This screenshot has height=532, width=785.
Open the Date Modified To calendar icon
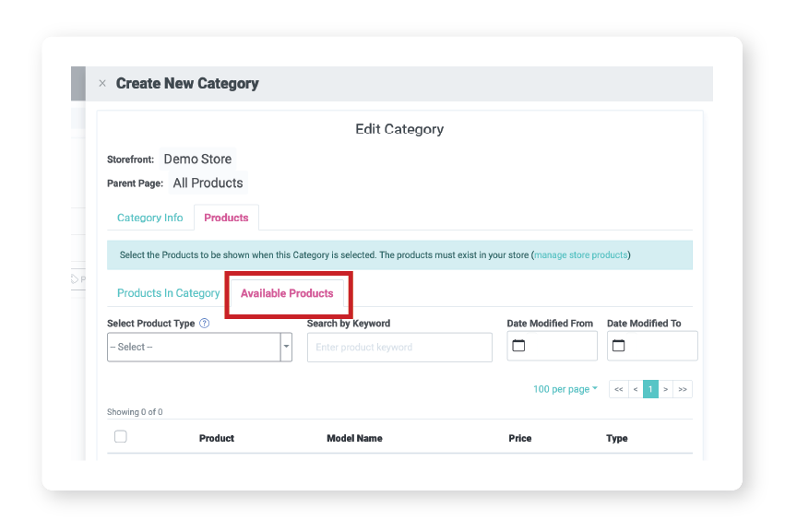tap(619, 346)
